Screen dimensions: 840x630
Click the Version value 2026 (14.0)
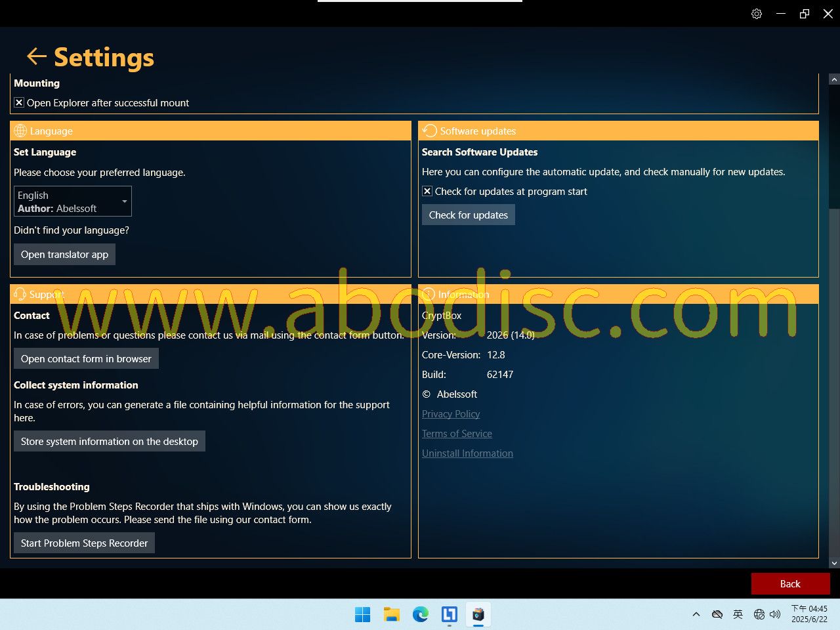point(511,335)
